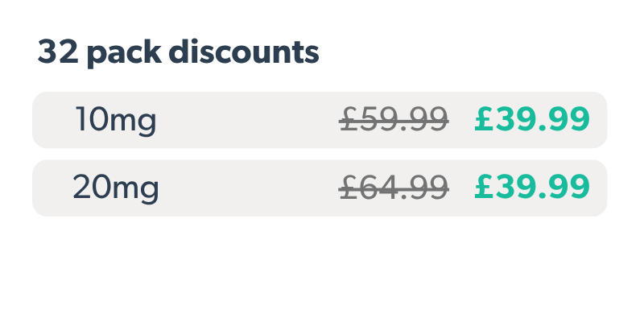This screenshot has width=644, height=322.
Task: Click the pound sign of the £64.99 price
Action: click(x=348, y=188)
